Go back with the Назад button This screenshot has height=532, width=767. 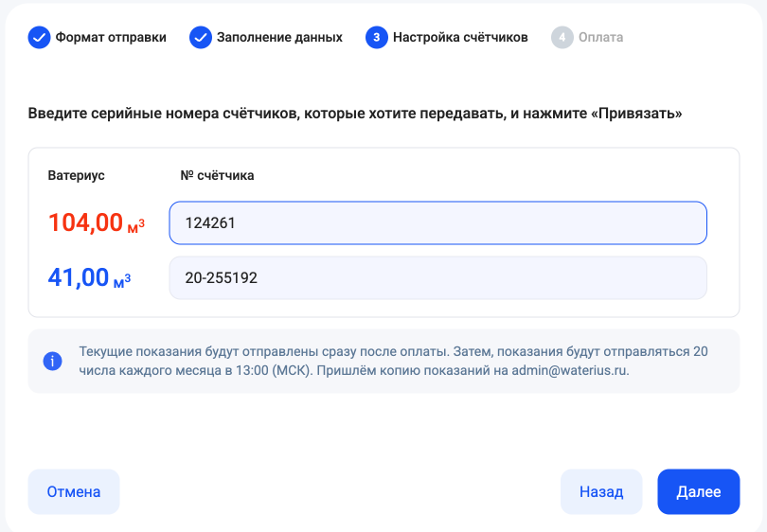tap(601, 492)
